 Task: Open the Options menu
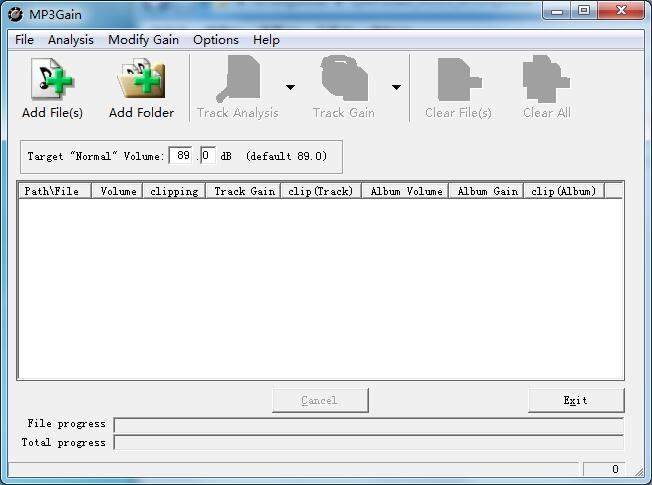point(216,40)
